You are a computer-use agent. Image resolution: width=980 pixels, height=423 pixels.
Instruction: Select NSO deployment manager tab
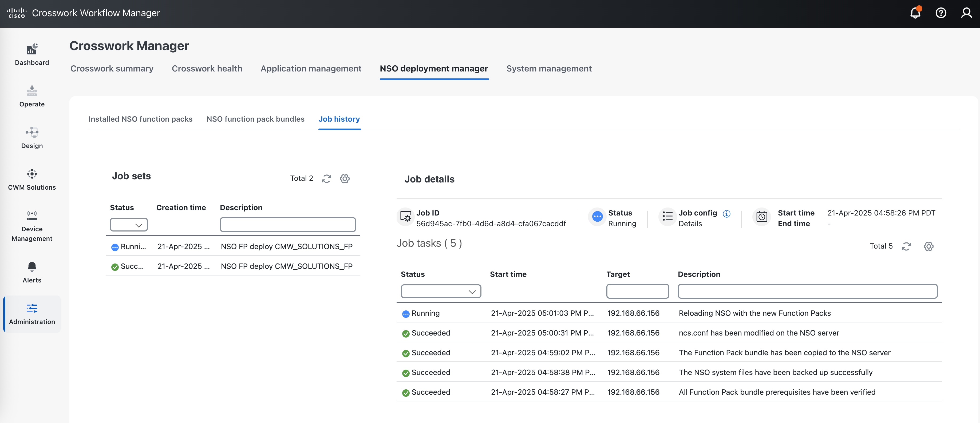[434, 69]
